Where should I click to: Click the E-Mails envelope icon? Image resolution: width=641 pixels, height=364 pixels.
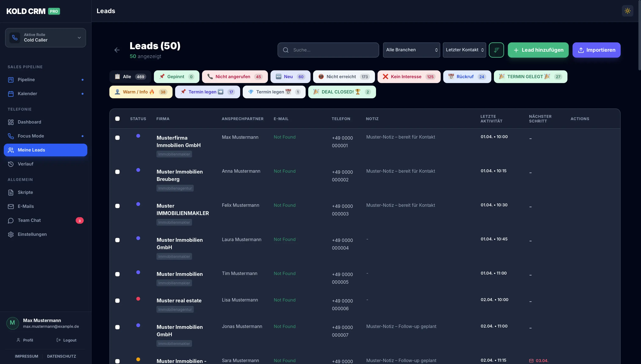click(x=11, y=206)
